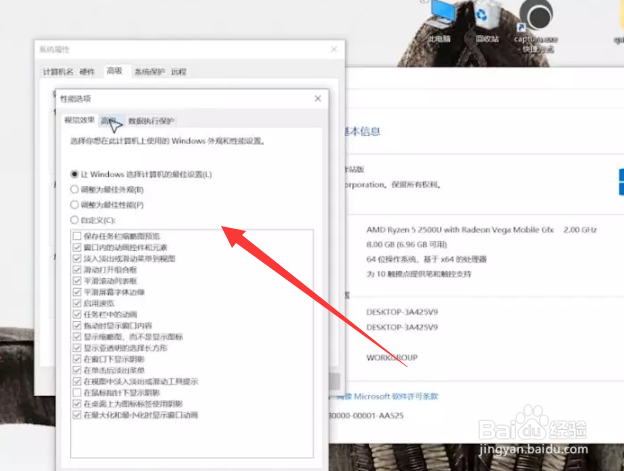Toggle 任务栏中的动画 checkbox
The height and width of the screenshot is (471, 624).
(77, 314)
